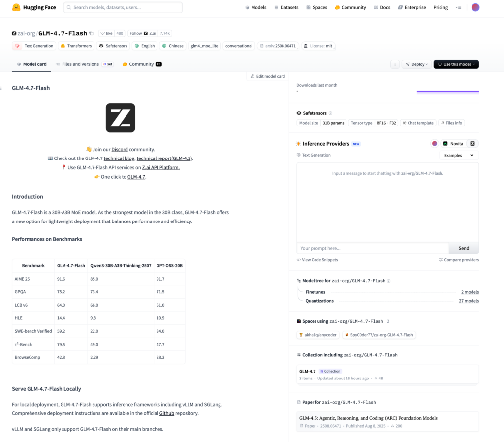Screen dimensions: 504x442
Task: Like the GLM-4.7-Flash model
Action: pos(106,33)
